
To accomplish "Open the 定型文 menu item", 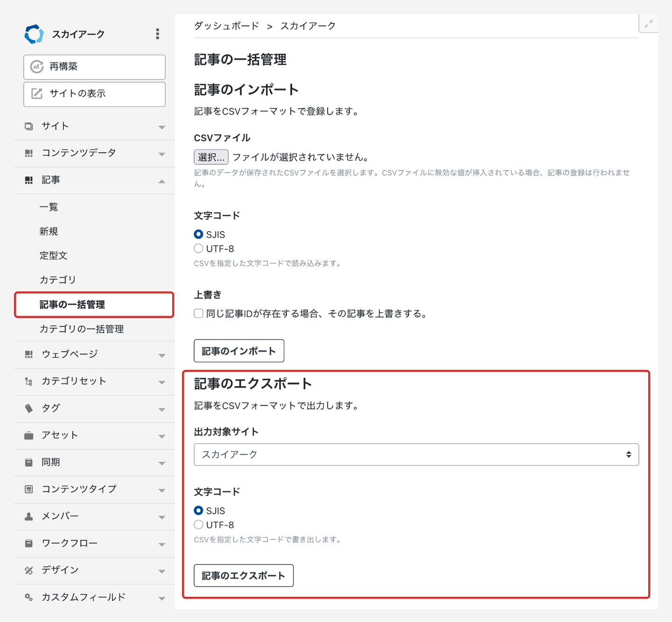I will pyautogui.click(x=54, y=255).
